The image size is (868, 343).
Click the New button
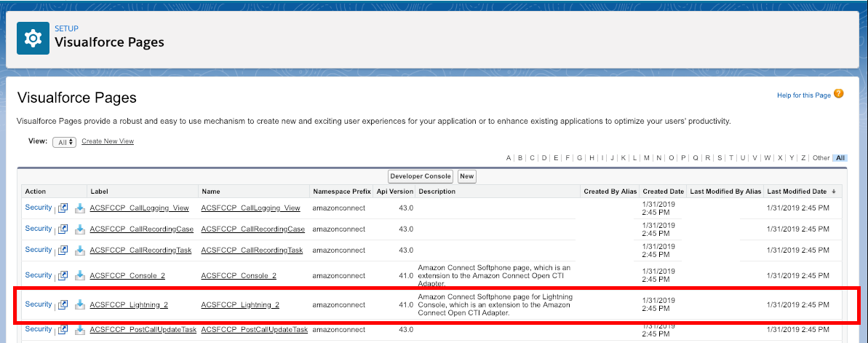point(467,176)
